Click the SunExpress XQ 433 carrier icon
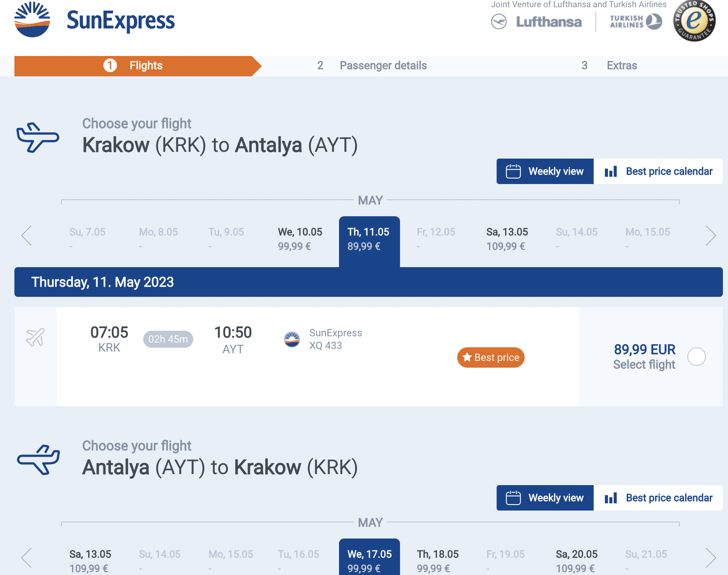 click(x=292, y=339)
